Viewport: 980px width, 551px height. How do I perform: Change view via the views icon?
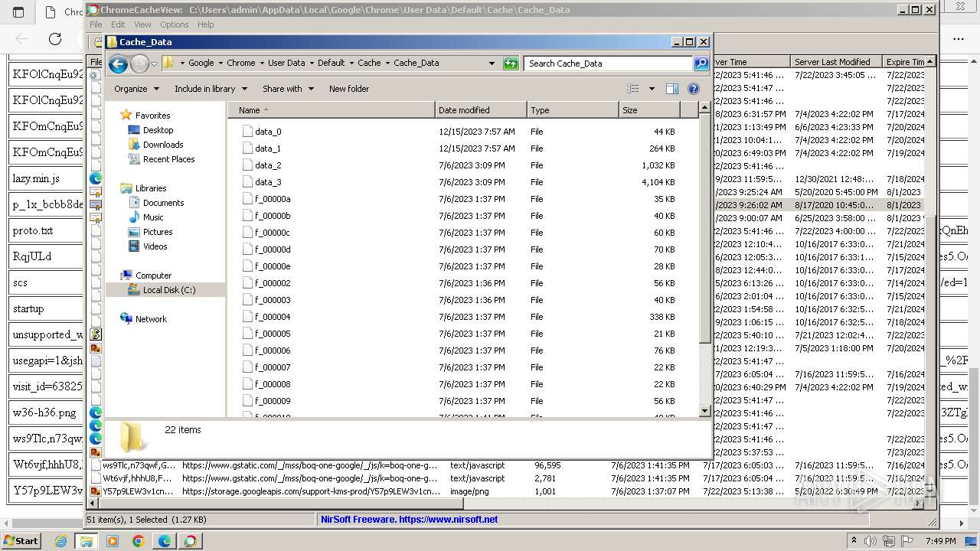pos(633,89)
